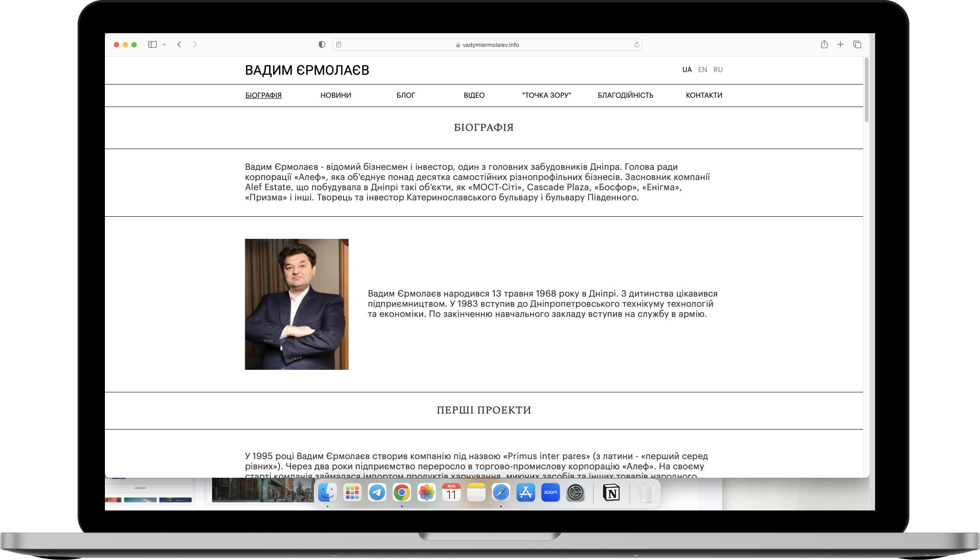Open Launchpad from the Dock

pos(351,492)
